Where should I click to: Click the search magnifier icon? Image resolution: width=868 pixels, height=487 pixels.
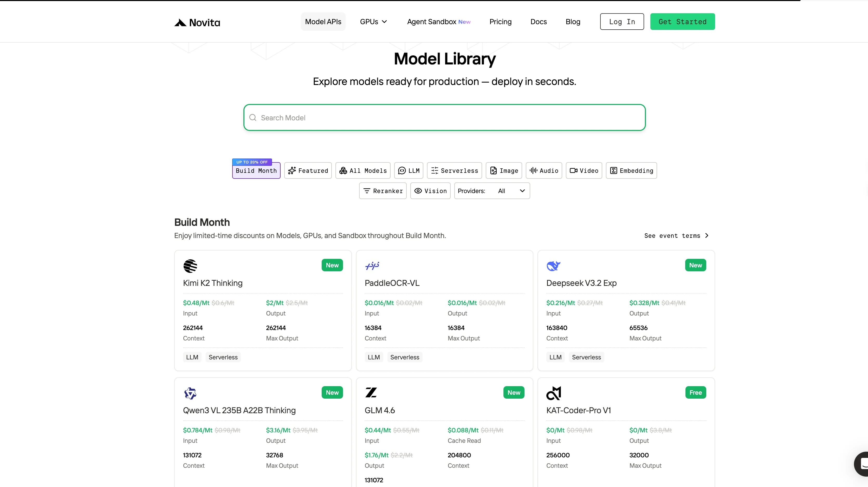253,117
